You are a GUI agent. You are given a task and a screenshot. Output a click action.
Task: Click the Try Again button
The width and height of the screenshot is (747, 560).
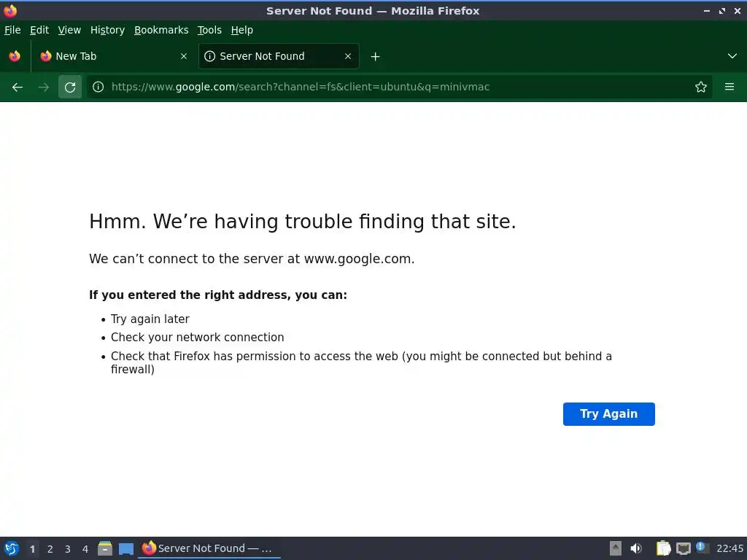click(609, 414)
